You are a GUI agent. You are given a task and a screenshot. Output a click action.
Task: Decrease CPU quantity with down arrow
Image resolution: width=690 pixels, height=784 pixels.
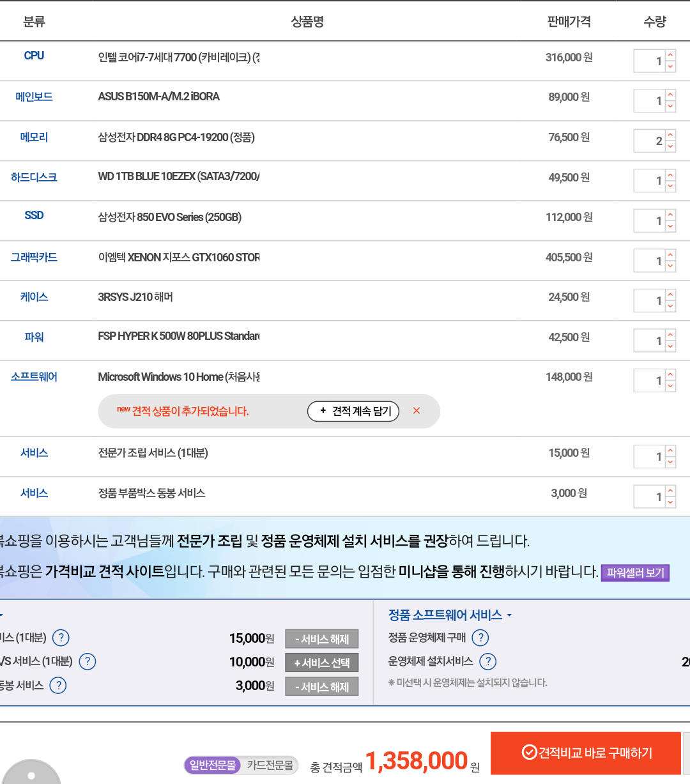pyautogui.click(x=670, y=66)
